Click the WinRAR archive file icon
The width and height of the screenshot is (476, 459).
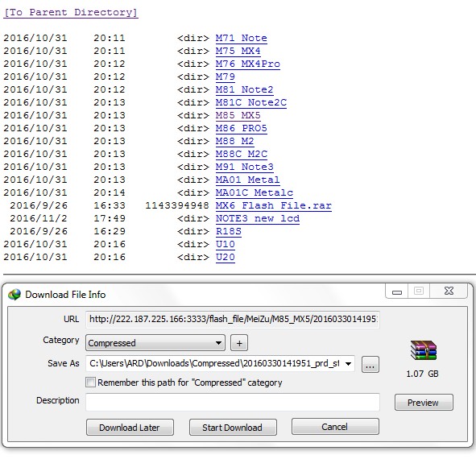tap(423, 350)
